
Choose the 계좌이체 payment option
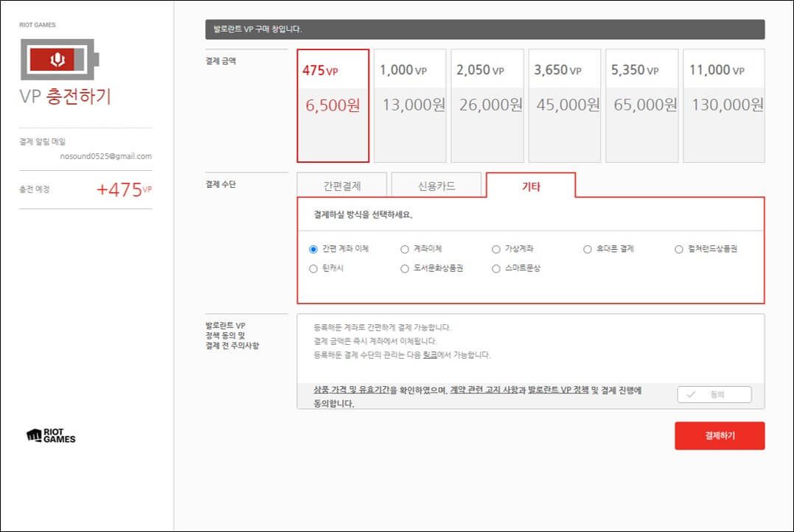(x=405, y=249)
